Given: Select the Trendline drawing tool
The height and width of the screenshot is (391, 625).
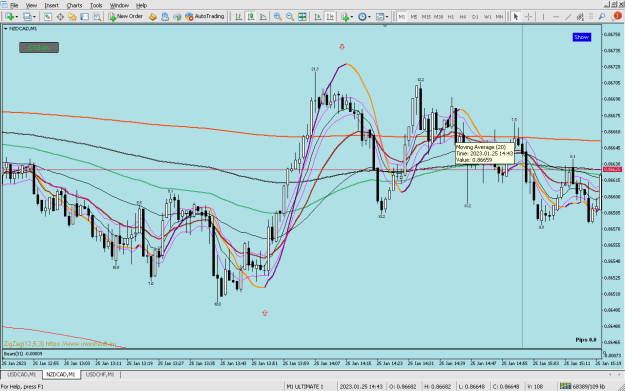Looking at the screenshot, I should (568, 17).
